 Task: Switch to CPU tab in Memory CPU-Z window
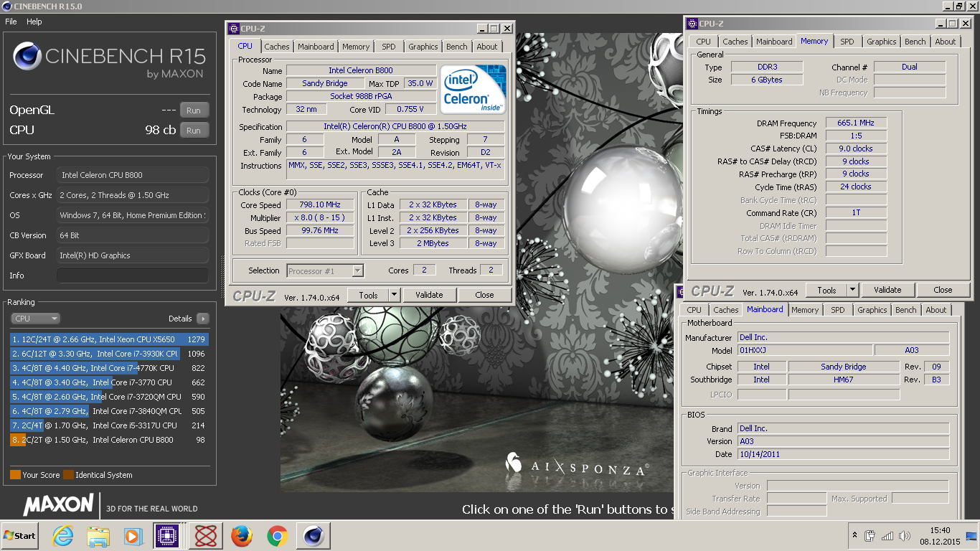pyautogui.click(x=704, y=42)
